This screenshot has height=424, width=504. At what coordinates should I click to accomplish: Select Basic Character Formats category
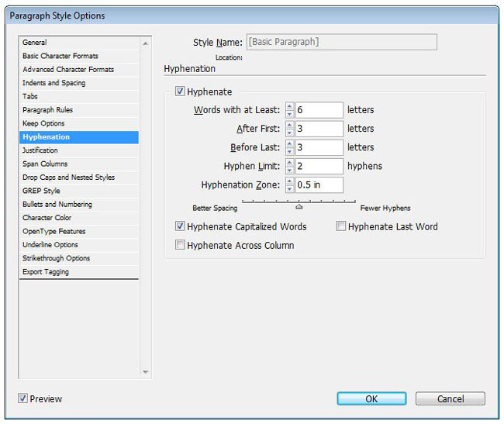tap(79, 56)
